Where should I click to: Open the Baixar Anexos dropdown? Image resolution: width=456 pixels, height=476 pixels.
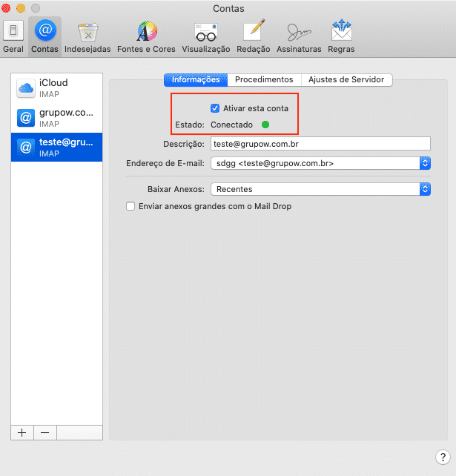(x=320, y=189)
